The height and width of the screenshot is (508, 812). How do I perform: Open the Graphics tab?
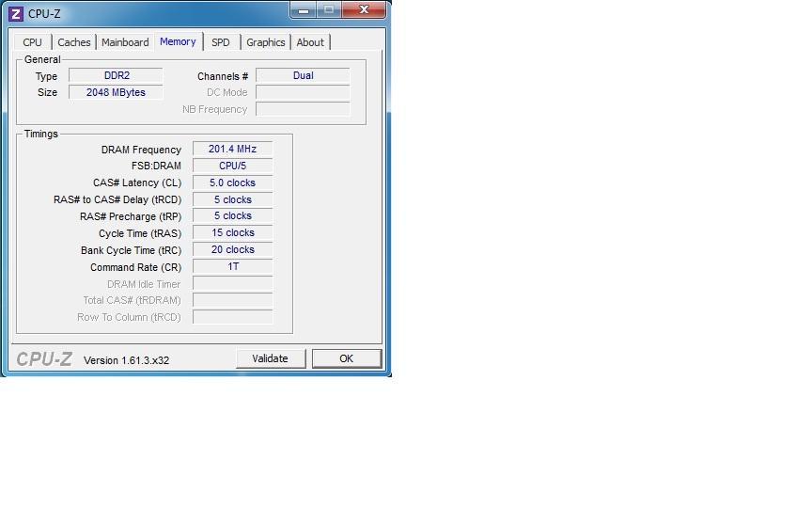[x=265, y=42]
